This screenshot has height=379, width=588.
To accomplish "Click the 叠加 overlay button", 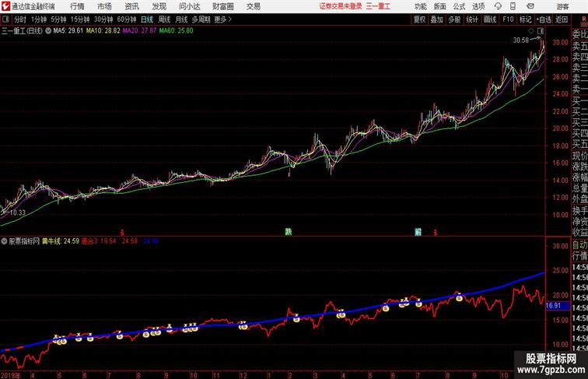I will point(436,19).
